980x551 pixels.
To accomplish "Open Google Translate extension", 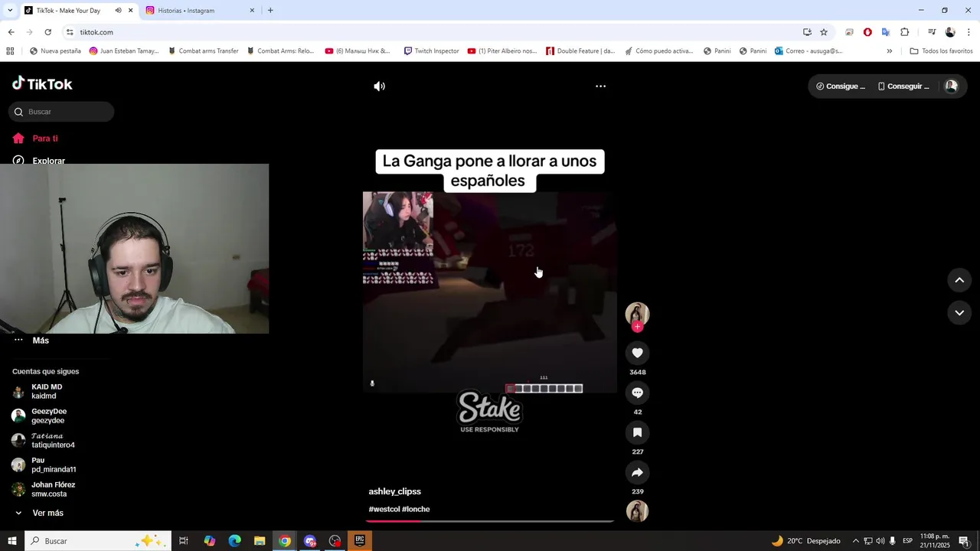I will click(886, 32).
